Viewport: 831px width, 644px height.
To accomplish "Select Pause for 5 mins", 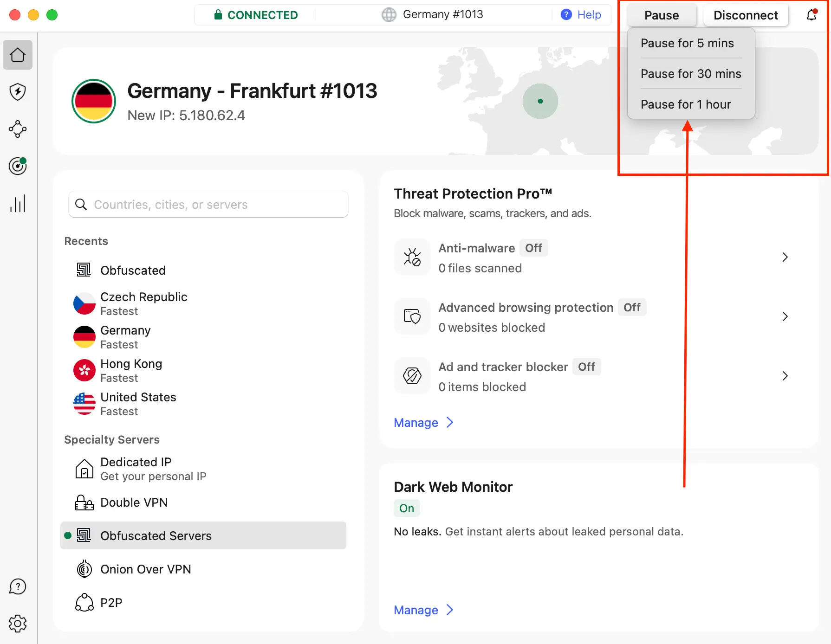I will click(x=687, y=43).
